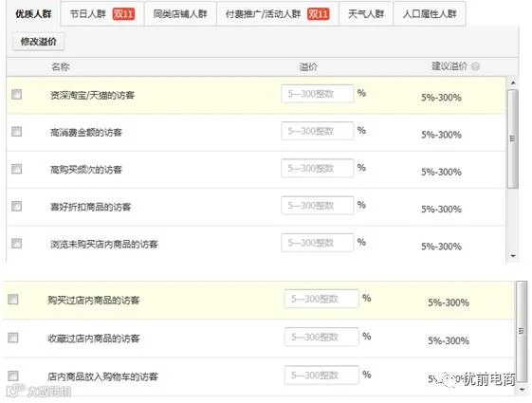The image size is (532, 403).
Task: Tick the 高消费金额的访客 checkbox
Action: pos(17,132)
